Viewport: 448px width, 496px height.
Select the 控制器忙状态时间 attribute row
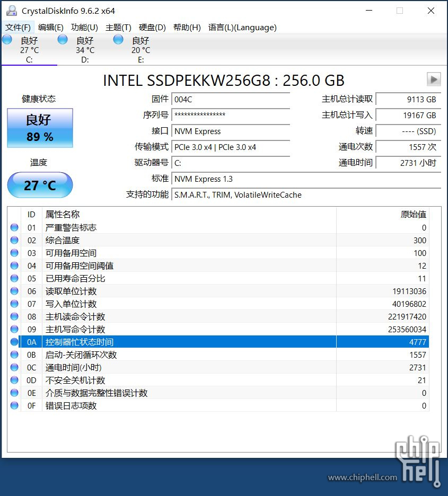pyautogui.click(x=218, y=342)
